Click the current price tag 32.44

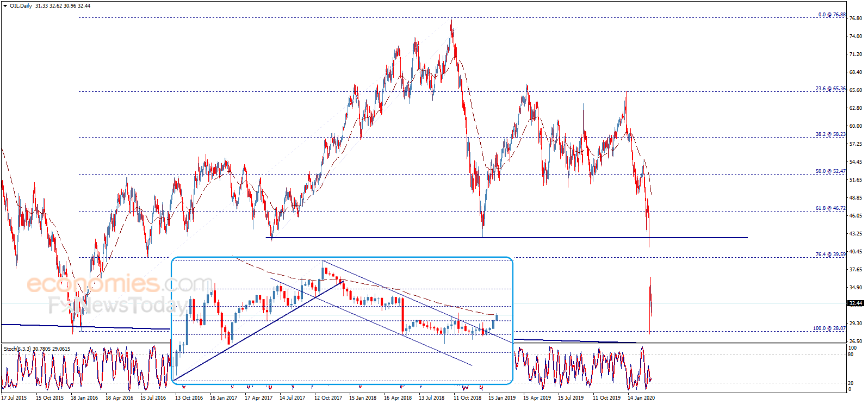point(855,303)
